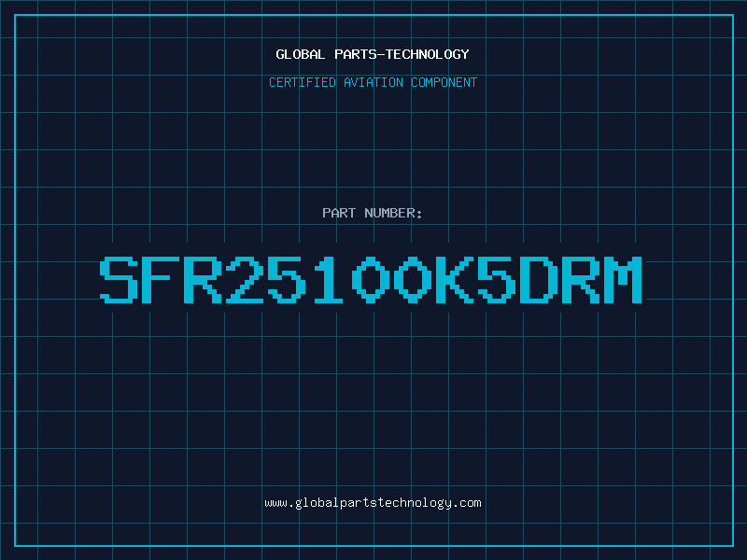Screen dimensions: 747x560
Task: Click the PART NUMBER: label
Action: pos(373,213)
